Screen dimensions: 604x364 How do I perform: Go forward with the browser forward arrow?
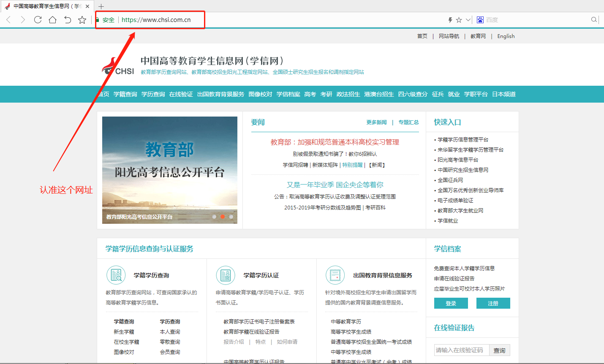(23, 20)
